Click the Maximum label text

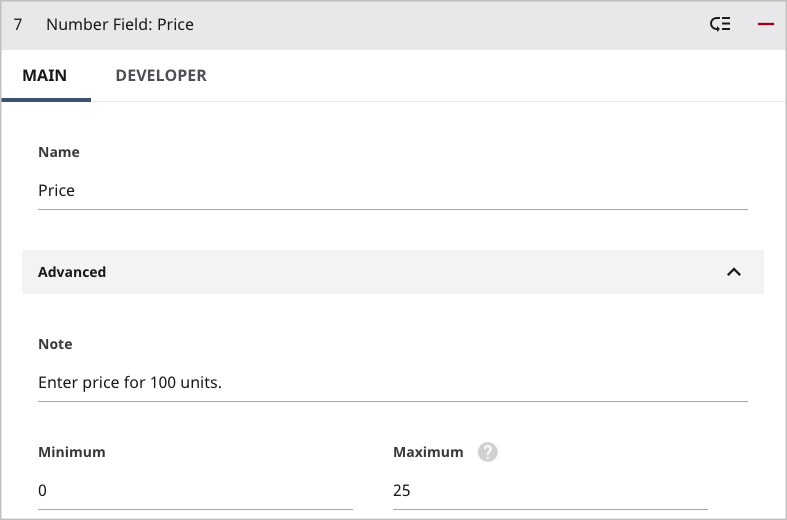[428, 452]
